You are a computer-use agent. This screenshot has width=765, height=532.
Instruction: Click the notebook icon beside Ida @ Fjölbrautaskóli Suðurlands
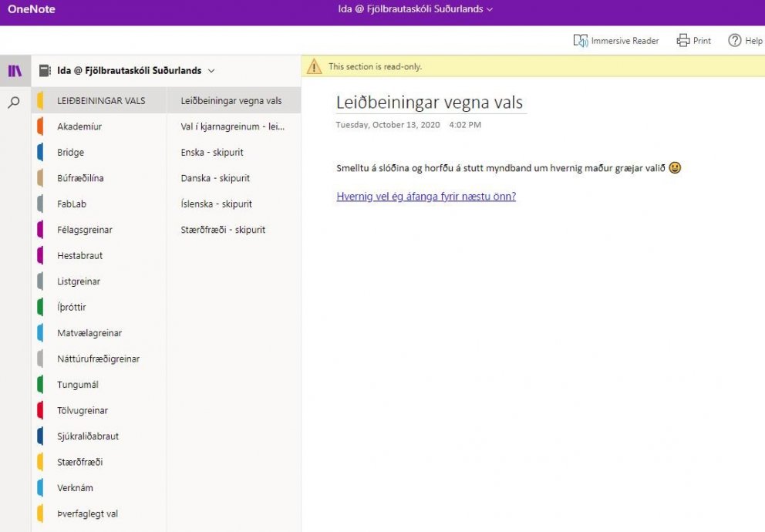click(x=44, y=70)
